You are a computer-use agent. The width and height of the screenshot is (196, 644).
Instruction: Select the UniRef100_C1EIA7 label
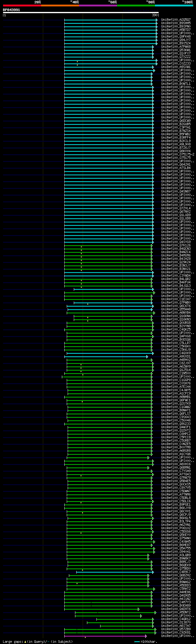(x=176, y=299)
